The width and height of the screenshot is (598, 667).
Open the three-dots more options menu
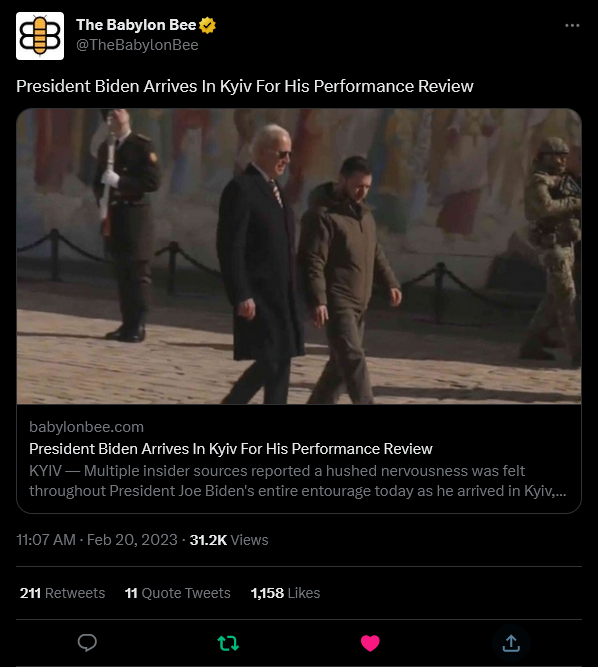click(x=572, y=26)
